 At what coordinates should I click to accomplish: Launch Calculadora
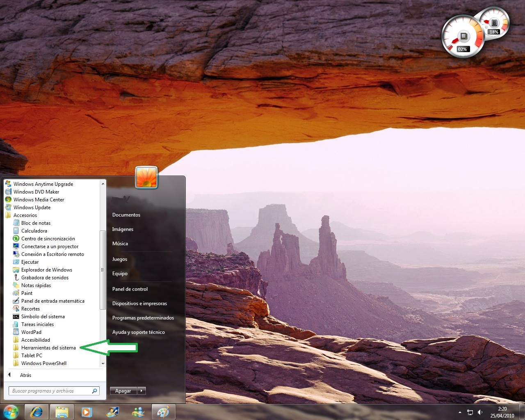pyautogui.click(x=34, y=231)
